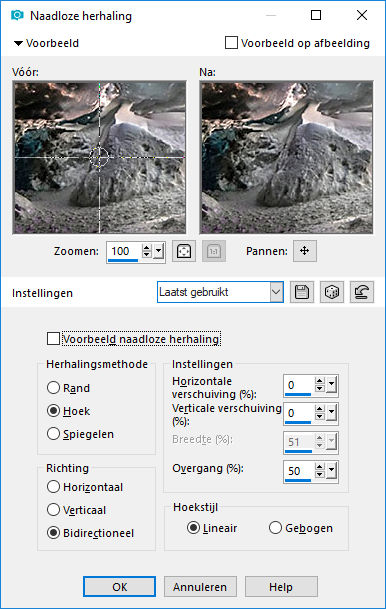Increase Zoomen value with up arrow
The image size is (386, 609).
[146, 248]
